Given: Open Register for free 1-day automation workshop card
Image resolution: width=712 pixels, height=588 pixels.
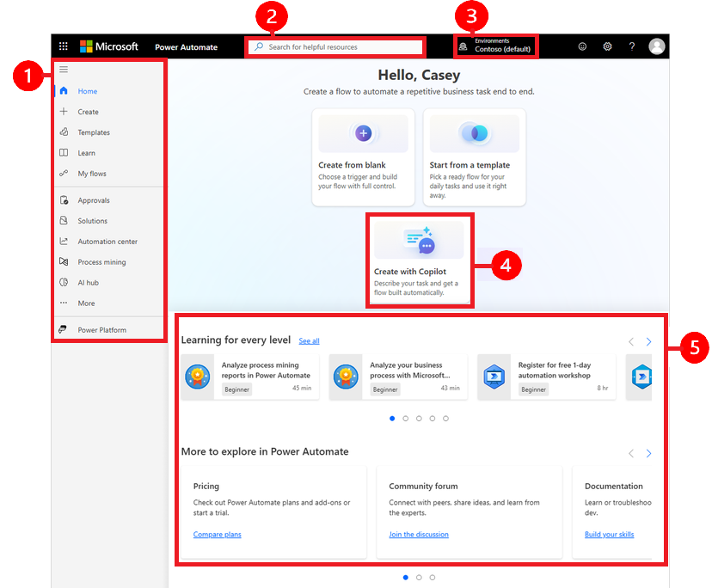Looking at the screenshot, I should pyautogui.click(x=547, y=377).
